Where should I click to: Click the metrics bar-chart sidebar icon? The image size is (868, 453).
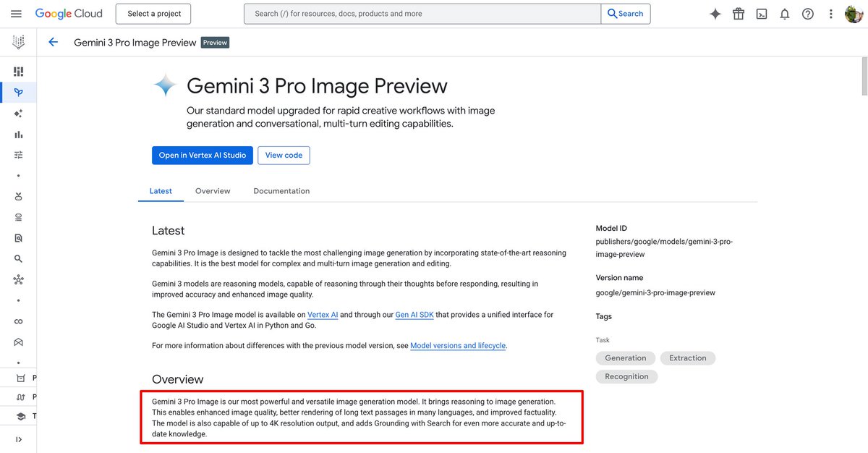(x=18, y=134)
